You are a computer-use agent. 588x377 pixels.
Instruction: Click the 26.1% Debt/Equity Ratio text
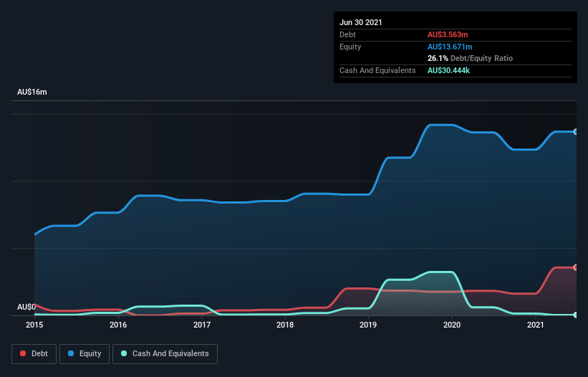pyautogui.click(x=471, y=58)
